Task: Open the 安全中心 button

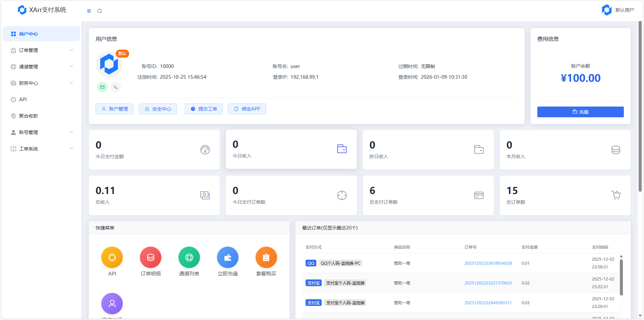Action: pos(158,109)
